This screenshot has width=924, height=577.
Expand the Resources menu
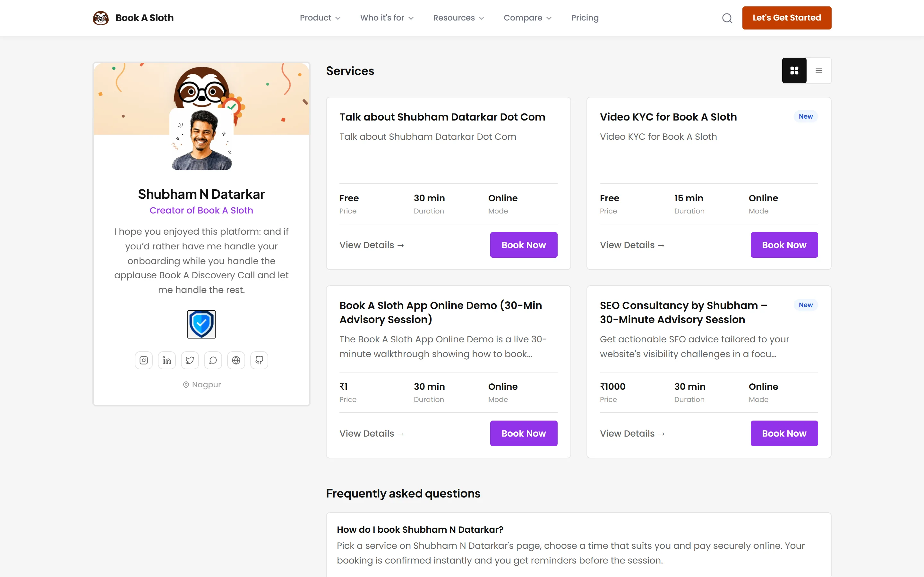click(458, 18)
